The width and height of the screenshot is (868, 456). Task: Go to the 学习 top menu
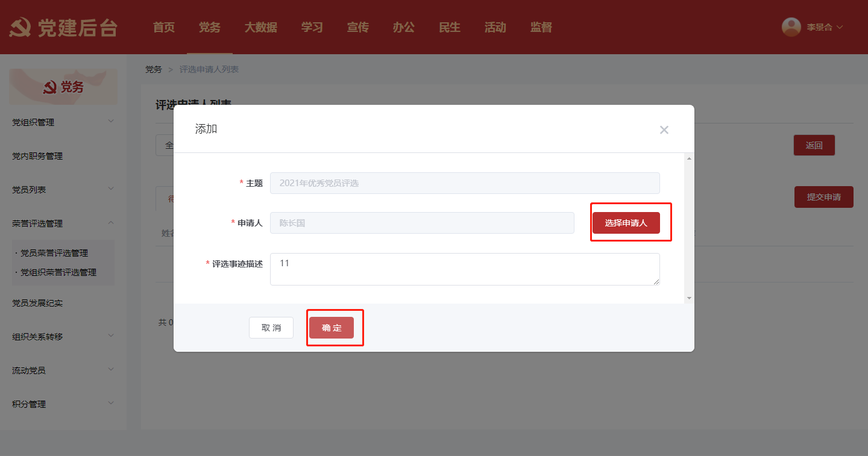click(x=312, y=27)
